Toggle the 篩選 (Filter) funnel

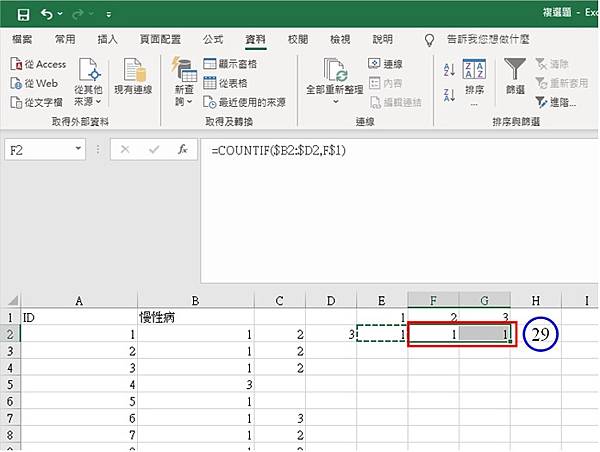tap(515, 76)
